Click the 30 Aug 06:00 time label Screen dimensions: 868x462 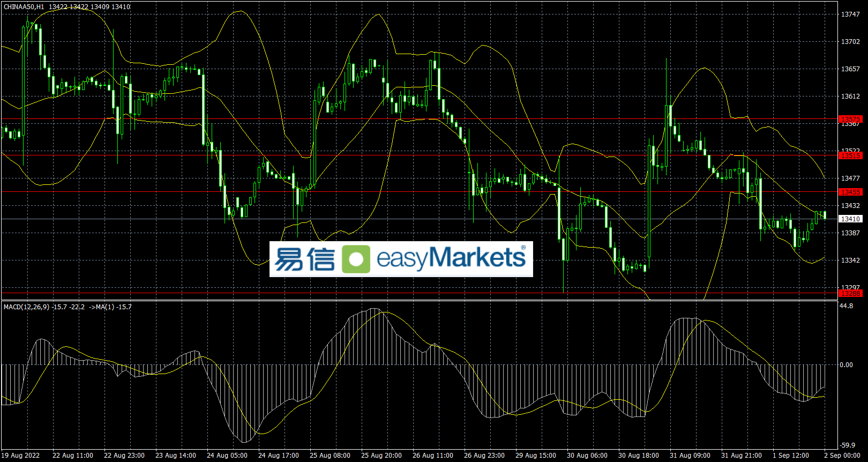tap(587, 456)
